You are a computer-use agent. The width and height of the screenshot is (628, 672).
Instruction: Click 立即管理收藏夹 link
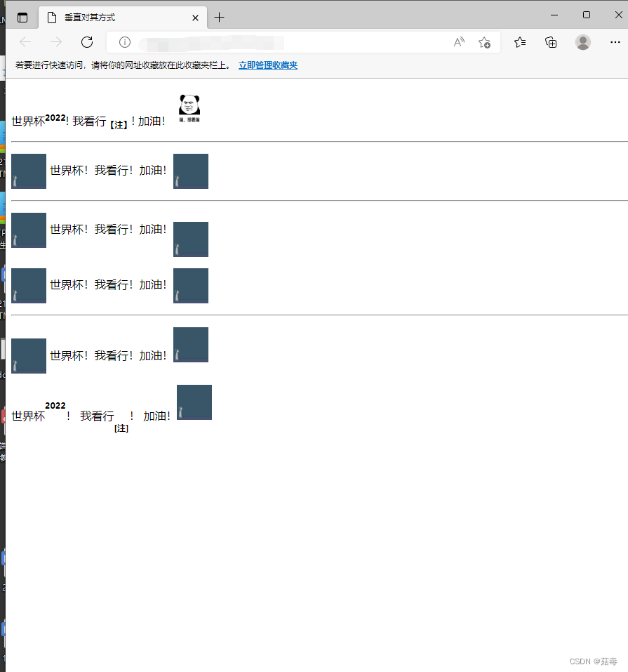(x=268, y=65)
